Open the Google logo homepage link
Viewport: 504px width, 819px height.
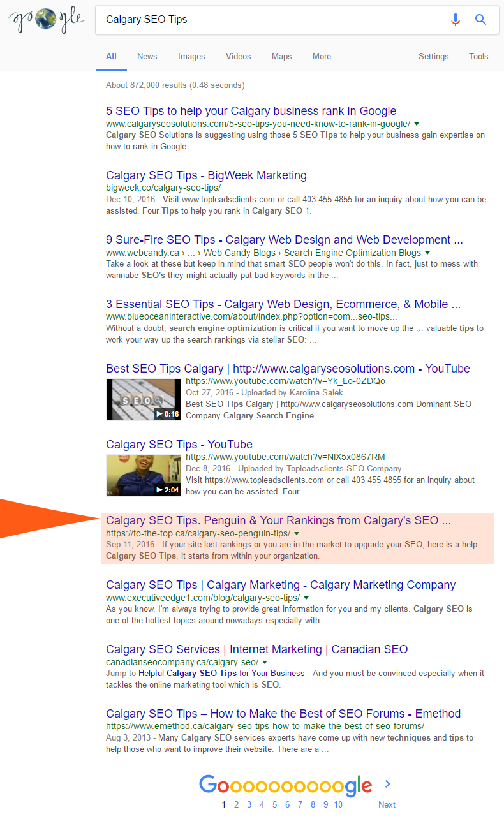click(x=46, y=20)
